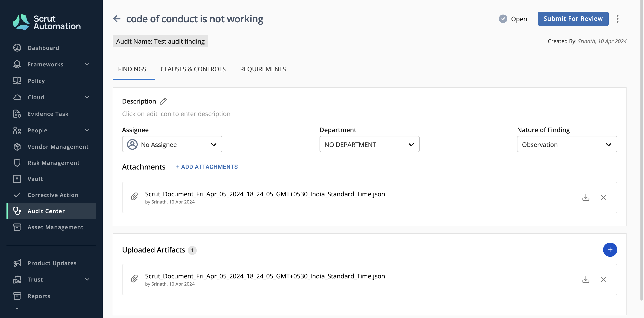Click the Cloud icon in sidebar
This screenshot has width=644, height=318.
(17, 97)
